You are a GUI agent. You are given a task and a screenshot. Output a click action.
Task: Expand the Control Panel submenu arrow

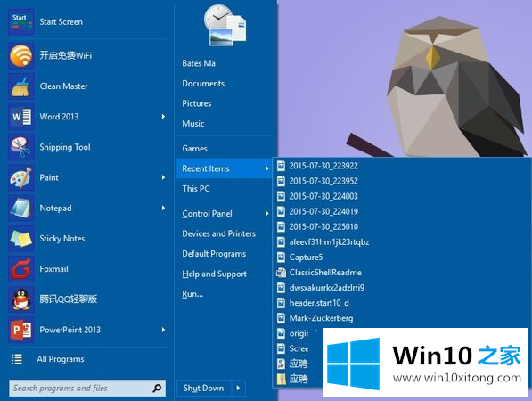[267, 213]
